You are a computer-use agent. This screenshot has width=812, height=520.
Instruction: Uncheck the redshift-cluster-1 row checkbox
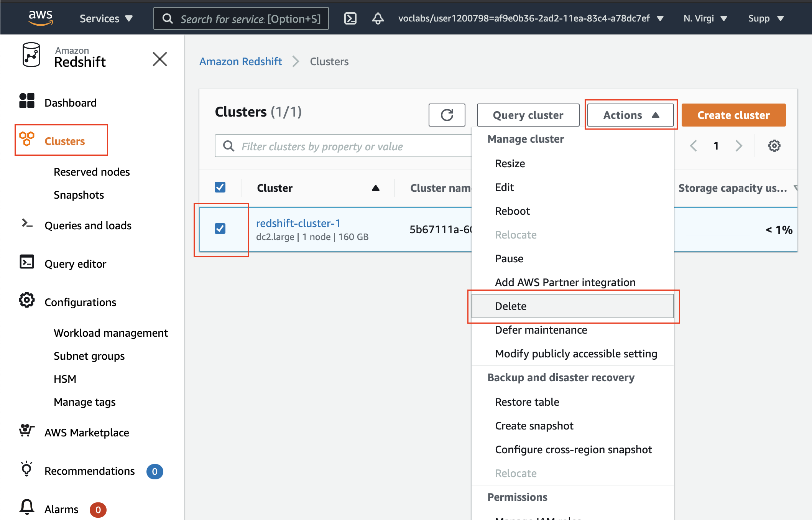[x=220, y=229]
